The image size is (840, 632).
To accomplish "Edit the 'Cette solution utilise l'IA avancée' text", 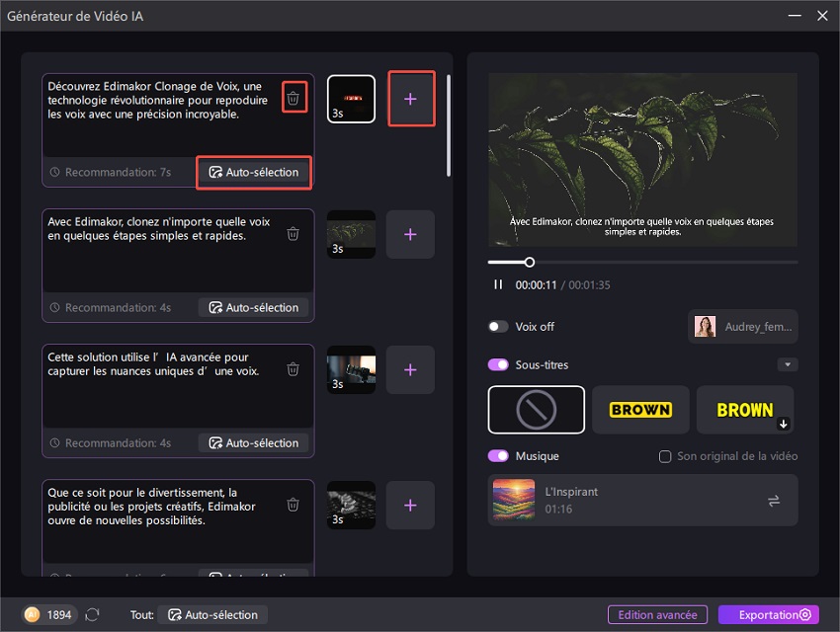I will (153, 364).
